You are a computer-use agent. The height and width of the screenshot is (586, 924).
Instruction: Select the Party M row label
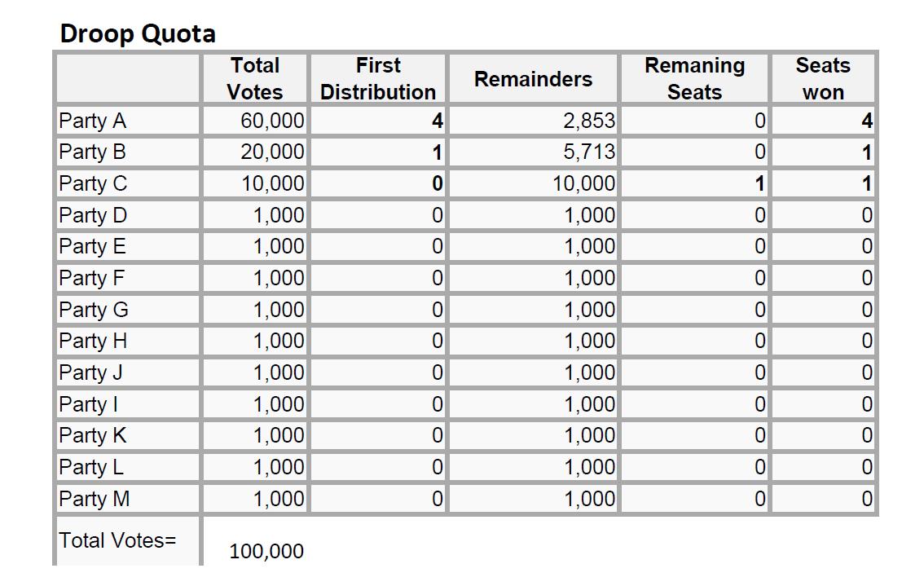pos(95,499)
